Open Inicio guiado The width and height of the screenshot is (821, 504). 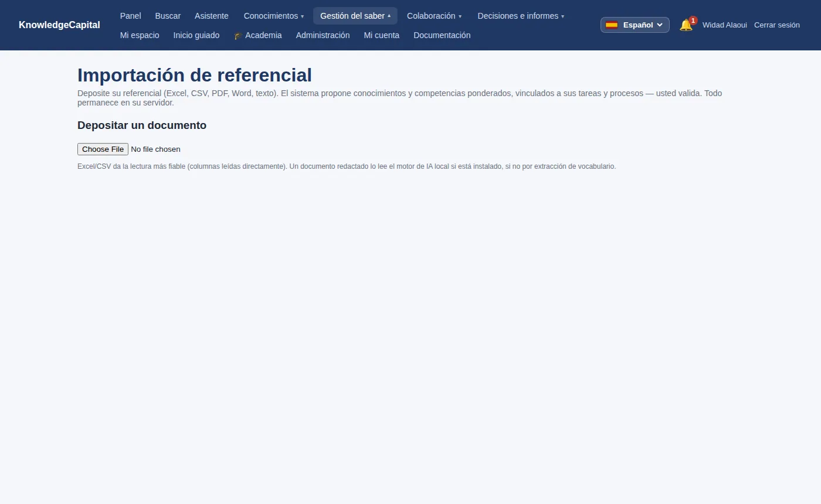196,35
